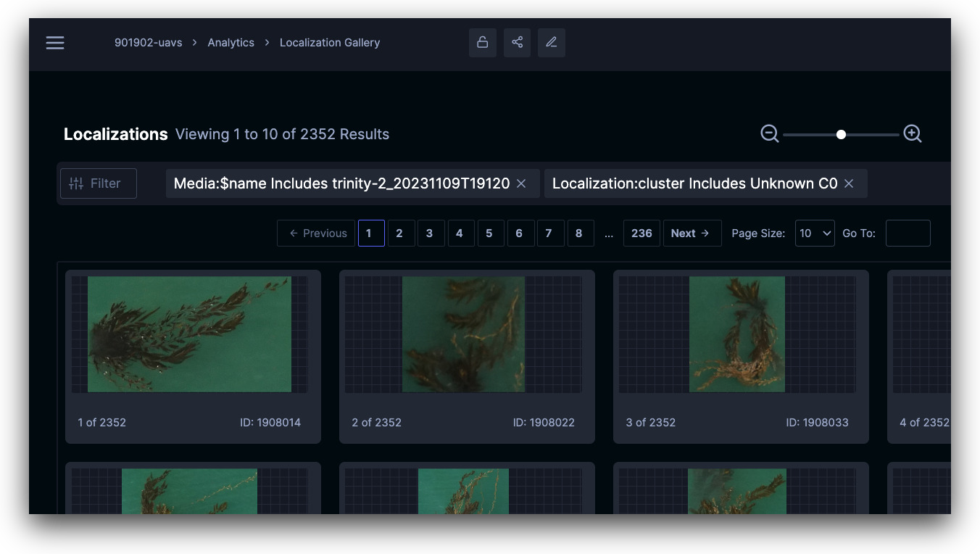The height and width of the screenshot is (554, 980).
Task: Click the pencil edit icon
Action: [551, 43]
